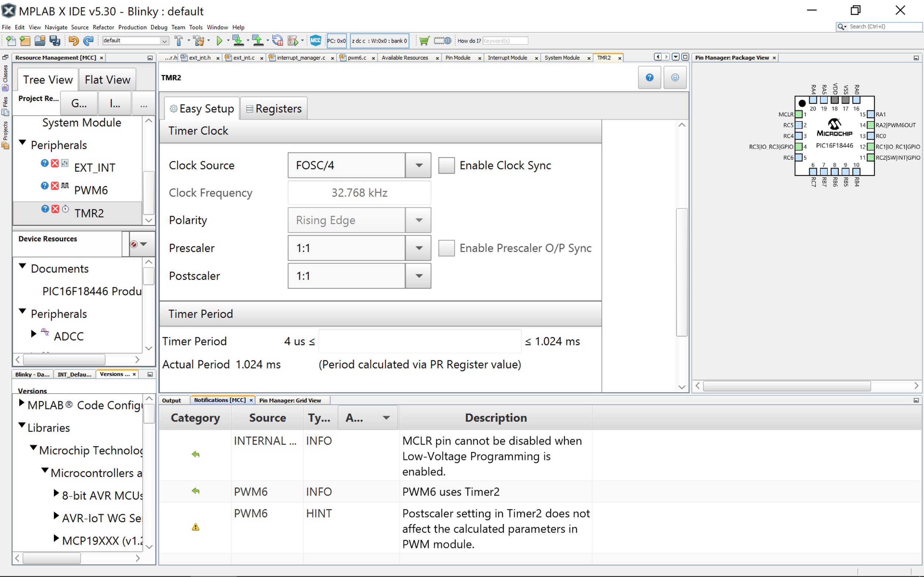The width and height of the screenshot is (924, 577).
Task: Click the Timer Period input field
Action: 419,341
